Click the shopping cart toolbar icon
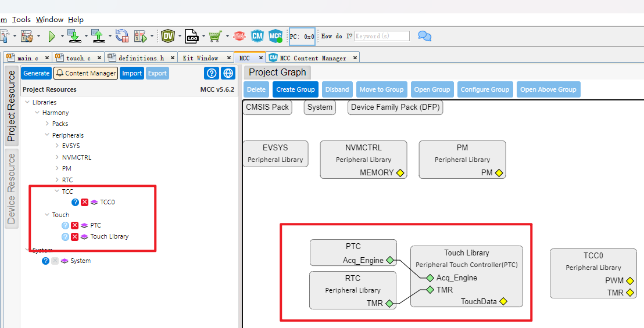Viewport: 644px width, 328px height. tap(215, 36)
